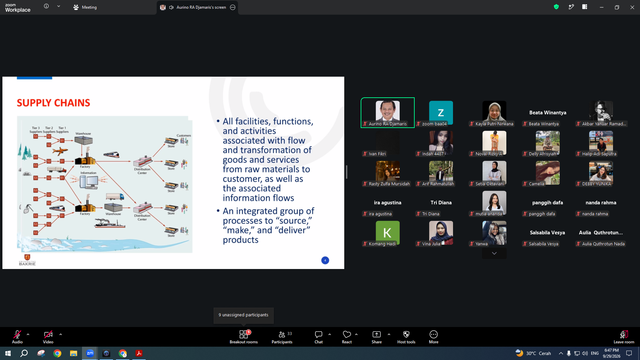Click Aulia Quthrotun participant tile
This screenshot has height=360, width=640.
601,233
